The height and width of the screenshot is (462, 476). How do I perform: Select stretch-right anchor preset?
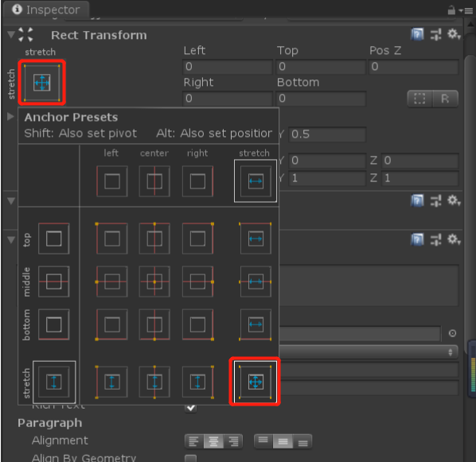197,382
